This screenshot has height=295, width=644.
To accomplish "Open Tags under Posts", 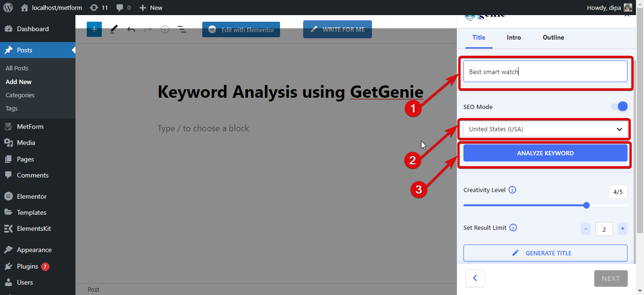I will [x=11, y=108].
